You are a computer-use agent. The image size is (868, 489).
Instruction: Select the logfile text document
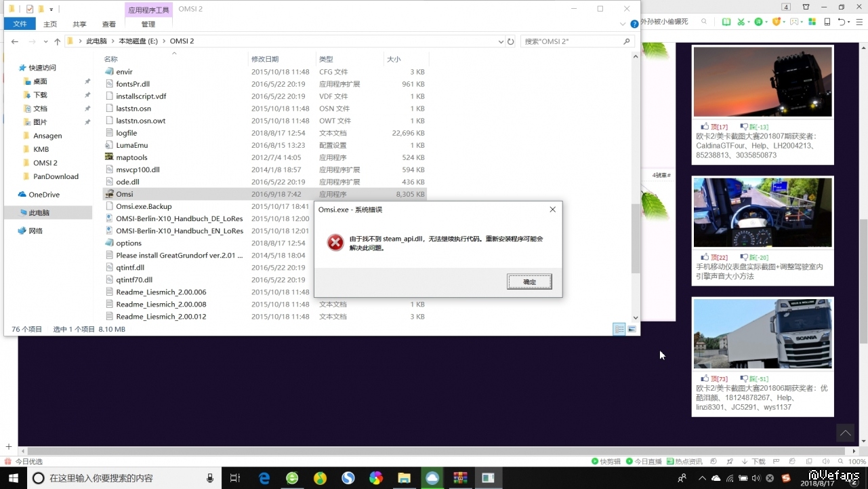(126, 133)
